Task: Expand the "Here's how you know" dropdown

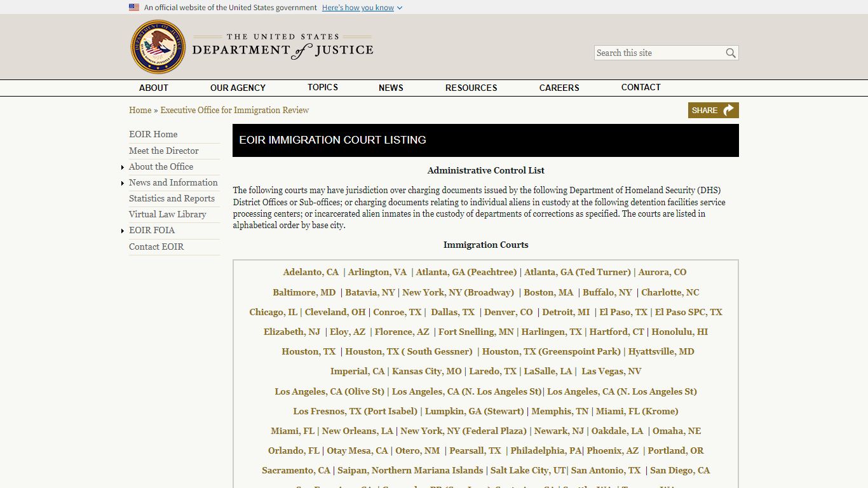Action: point(362,8)
